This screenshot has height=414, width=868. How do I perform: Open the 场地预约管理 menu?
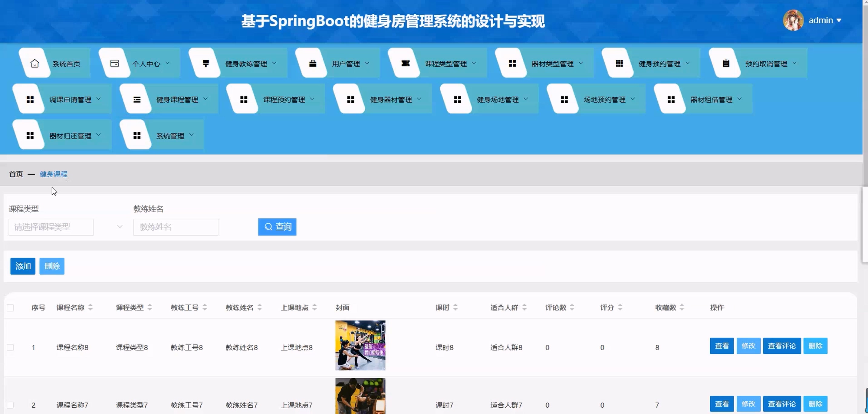(x=604, y=100)
